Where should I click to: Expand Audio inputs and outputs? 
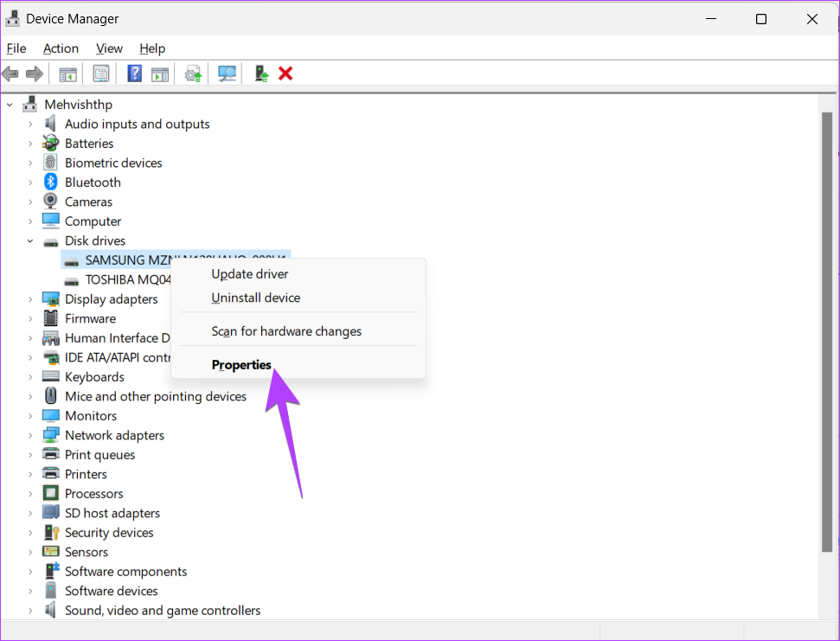point(30,125)
